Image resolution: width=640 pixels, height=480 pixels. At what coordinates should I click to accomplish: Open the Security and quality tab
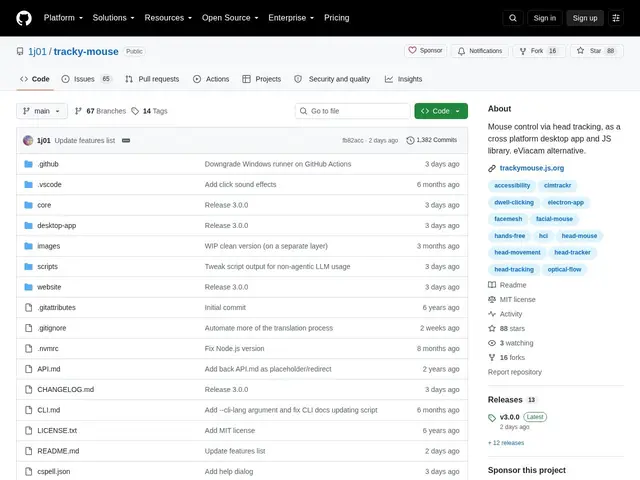(332, 79)
